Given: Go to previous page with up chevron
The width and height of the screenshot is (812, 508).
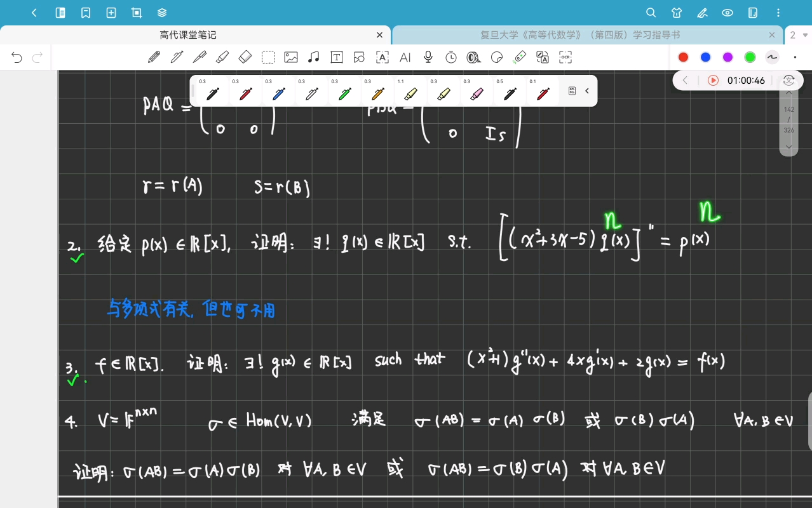Looking at the screenshot, I should [789, 93].
